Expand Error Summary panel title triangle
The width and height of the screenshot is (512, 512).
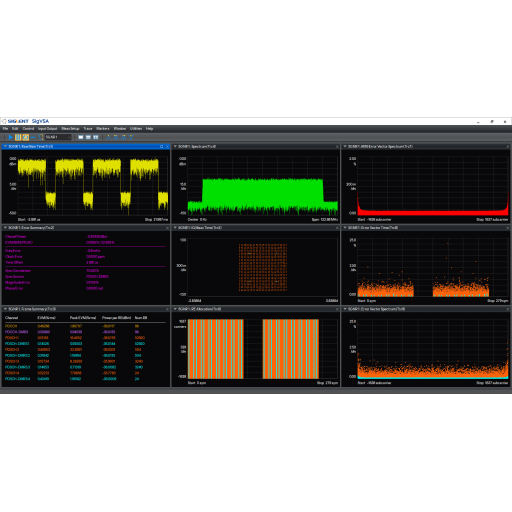[x=5, y=228]
